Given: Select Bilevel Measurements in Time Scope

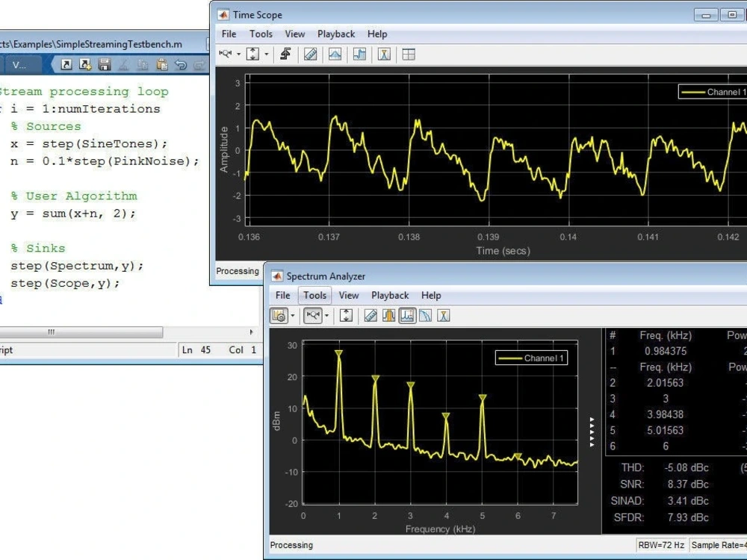Looking at the screenshot, I should point(359,54).
